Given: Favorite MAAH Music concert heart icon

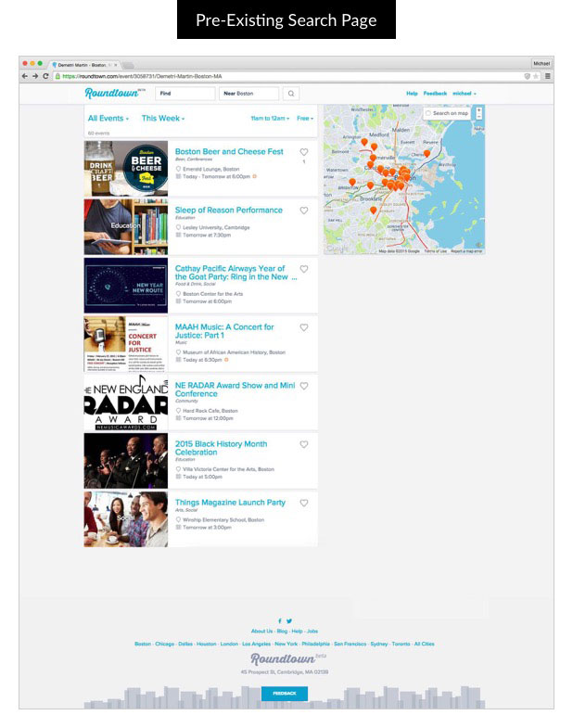Looking at the screenshot, I should point(304,327).
